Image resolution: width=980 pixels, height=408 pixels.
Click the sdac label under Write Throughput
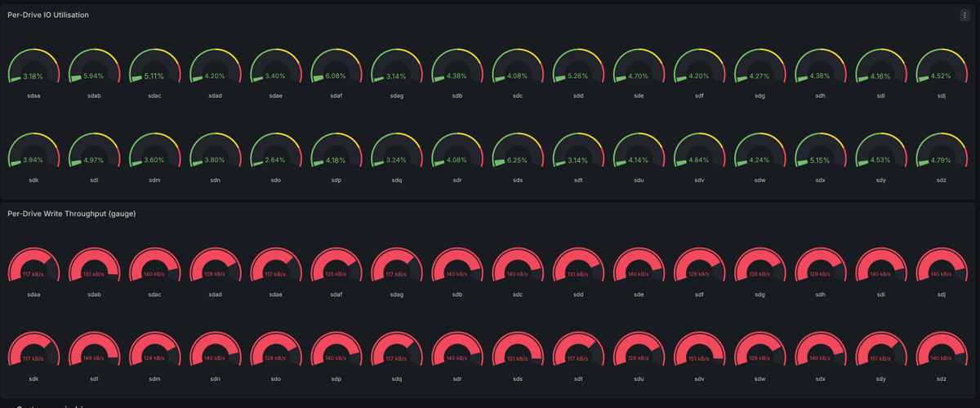pos(154,296)
